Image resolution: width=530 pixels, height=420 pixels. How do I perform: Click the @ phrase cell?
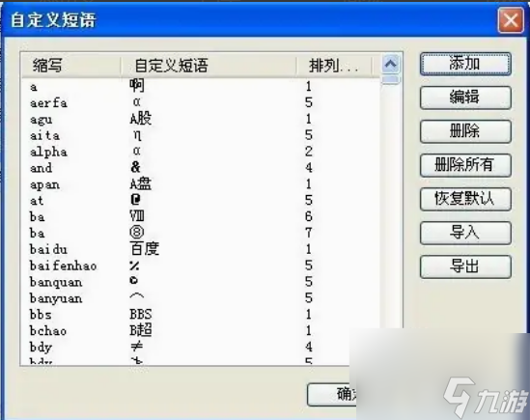tap(135, 200)
